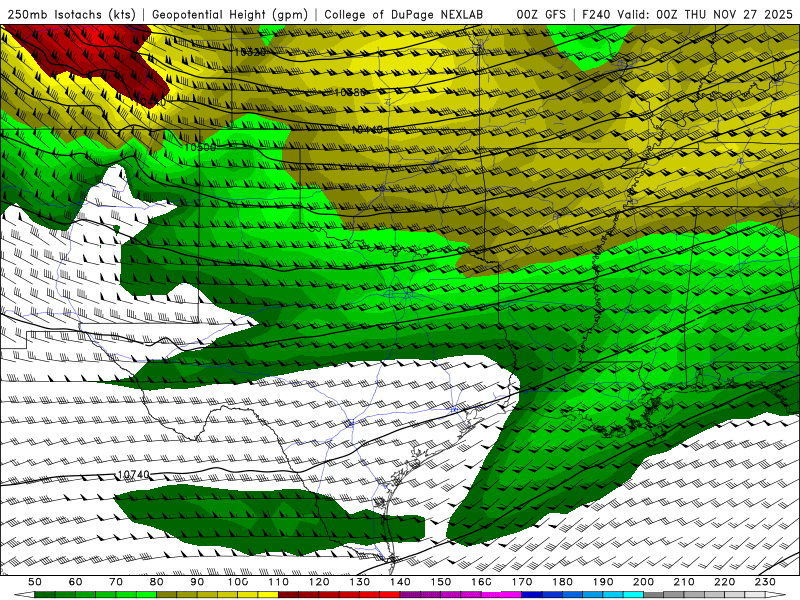Pick the bright yellow swatch before dark red
800x600 pixels.
[x=268, y=594]
